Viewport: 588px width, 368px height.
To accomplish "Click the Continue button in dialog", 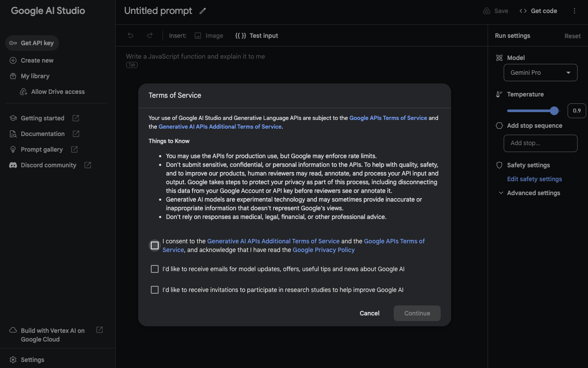I will point(417,313).
